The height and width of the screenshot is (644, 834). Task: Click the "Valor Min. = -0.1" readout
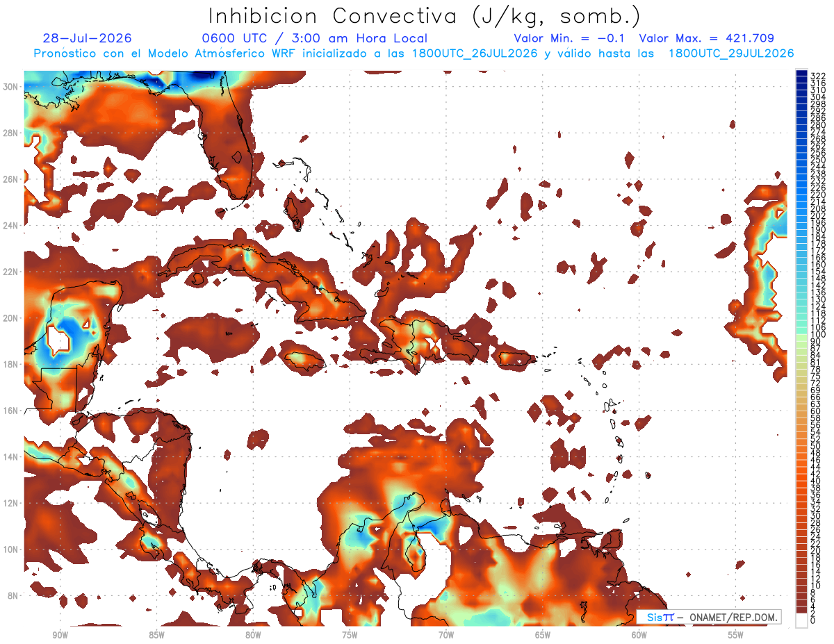tap(569, 38)
